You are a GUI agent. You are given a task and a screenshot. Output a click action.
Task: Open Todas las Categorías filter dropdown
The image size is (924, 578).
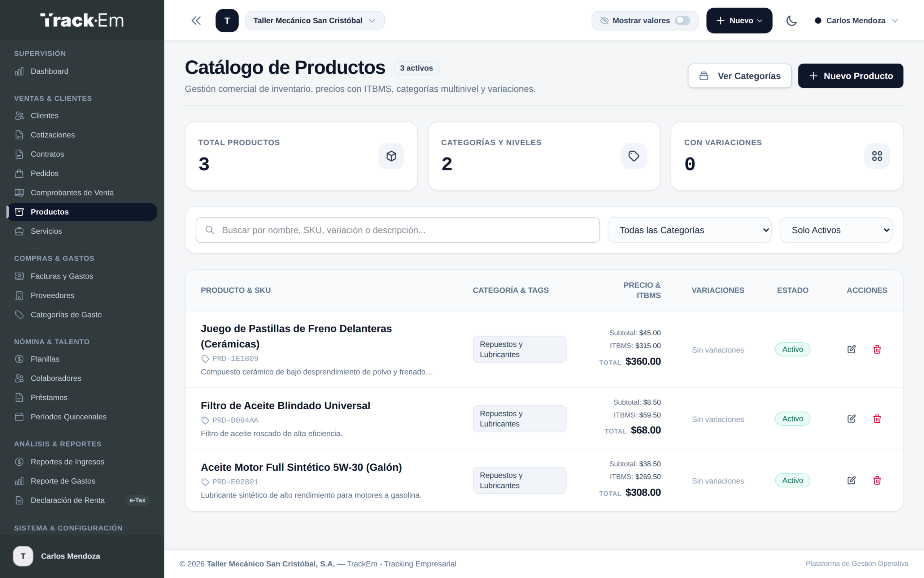point(689,230)
